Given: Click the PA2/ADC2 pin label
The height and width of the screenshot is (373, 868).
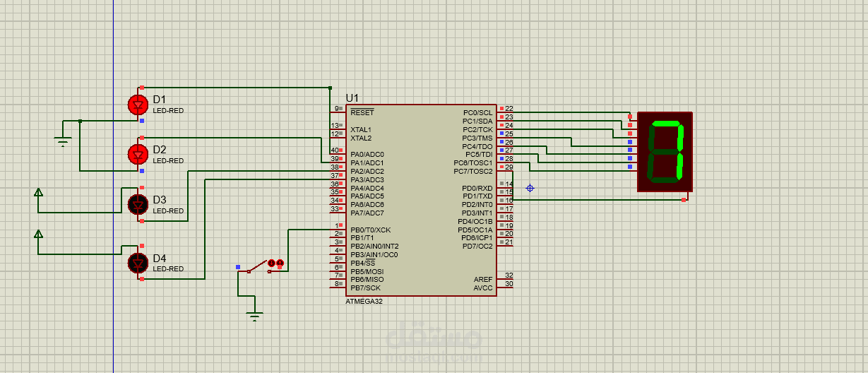Looking at the screenshot, I should (367, 172).
